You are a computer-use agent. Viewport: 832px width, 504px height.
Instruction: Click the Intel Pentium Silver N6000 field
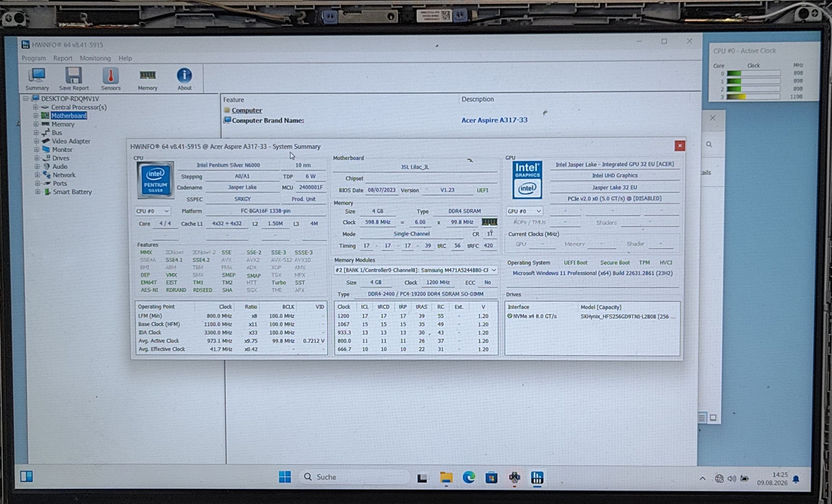[x=228, y=165]
